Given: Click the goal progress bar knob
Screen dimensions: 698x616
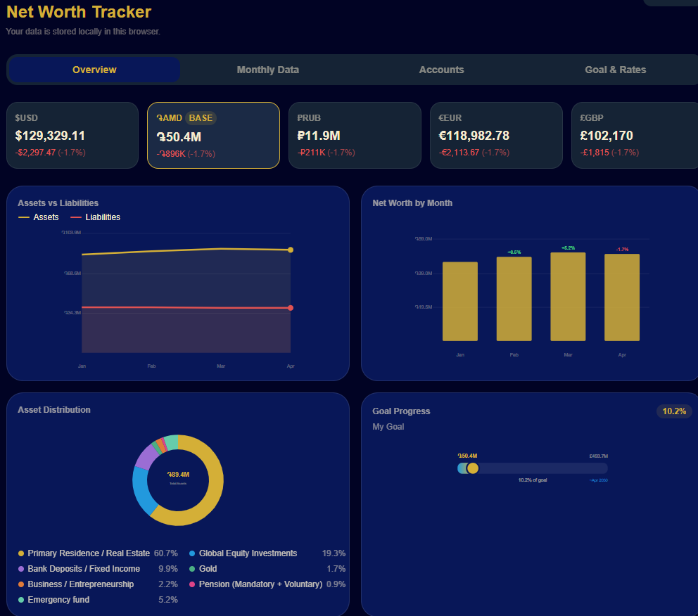Looking at the screenshot, I should 473,468.
